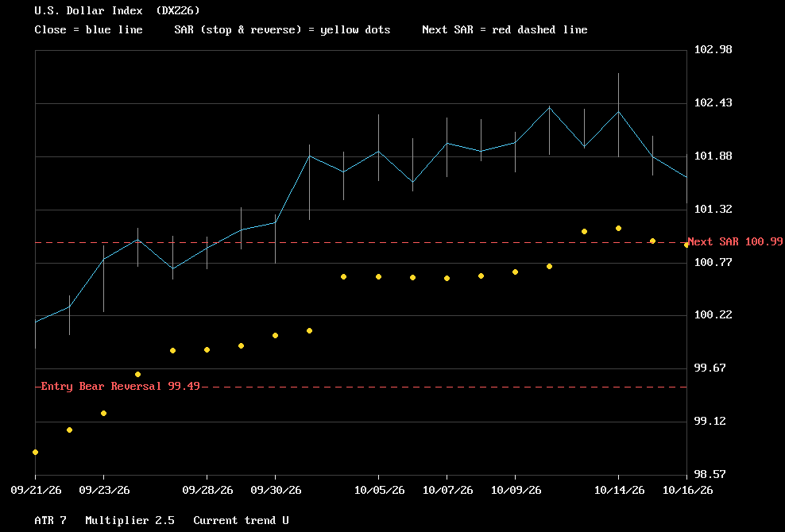Click the 09/30/26 date on the axis

tap(276, 491)
